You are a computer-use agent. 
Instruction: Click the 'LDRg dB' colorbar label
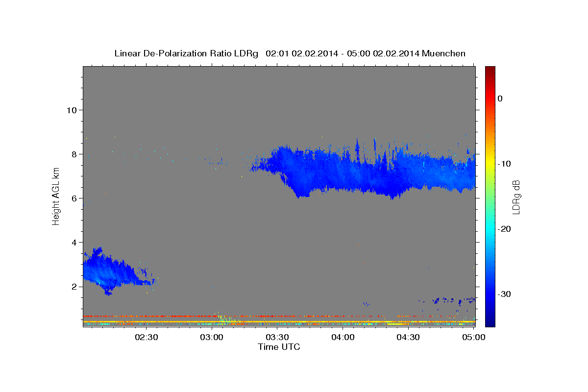[516, 196]
